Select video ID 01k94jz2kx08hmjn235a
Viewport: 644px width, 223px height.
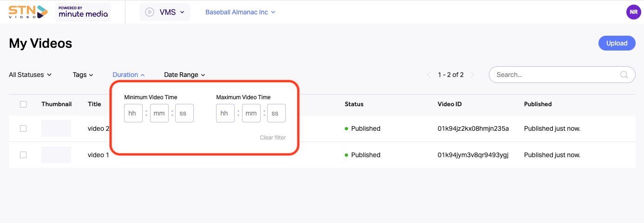point(473,128)
